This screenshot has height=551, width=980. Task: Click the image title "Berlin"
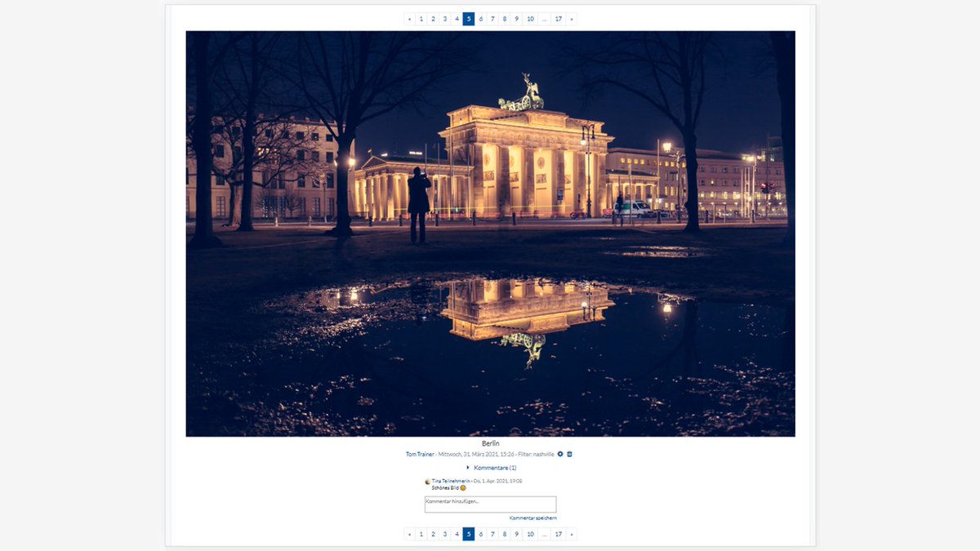[x=490, y=443]
